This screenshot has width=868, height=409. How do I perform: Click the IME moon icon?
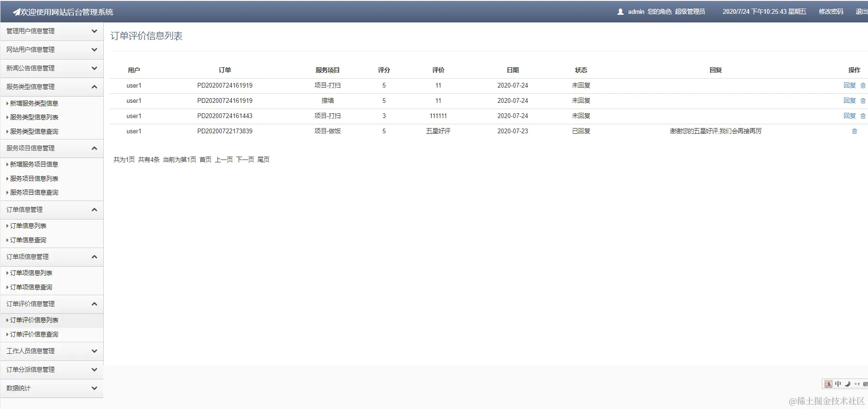tap(848, 384)
